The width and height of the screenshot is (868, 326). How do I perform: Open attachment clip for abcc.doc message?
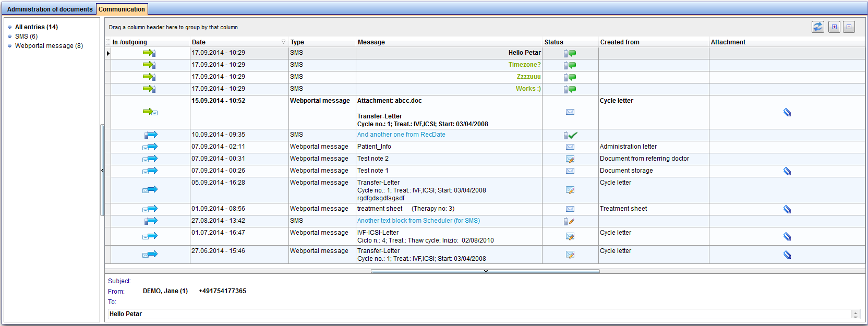[x=787, y=112]
